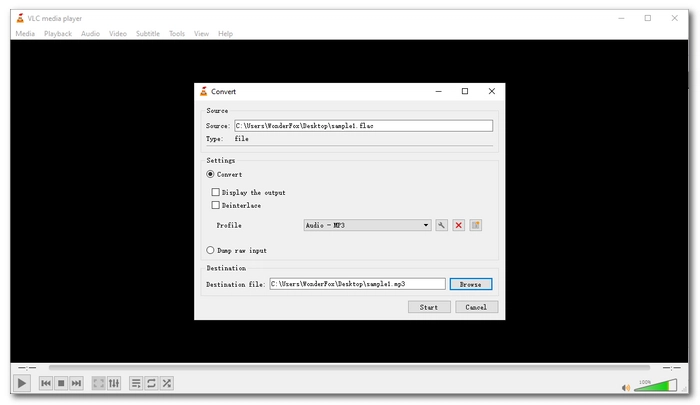700x405 pixels.
Task: Edit selected profile with wrench icon
Action: 442,225
